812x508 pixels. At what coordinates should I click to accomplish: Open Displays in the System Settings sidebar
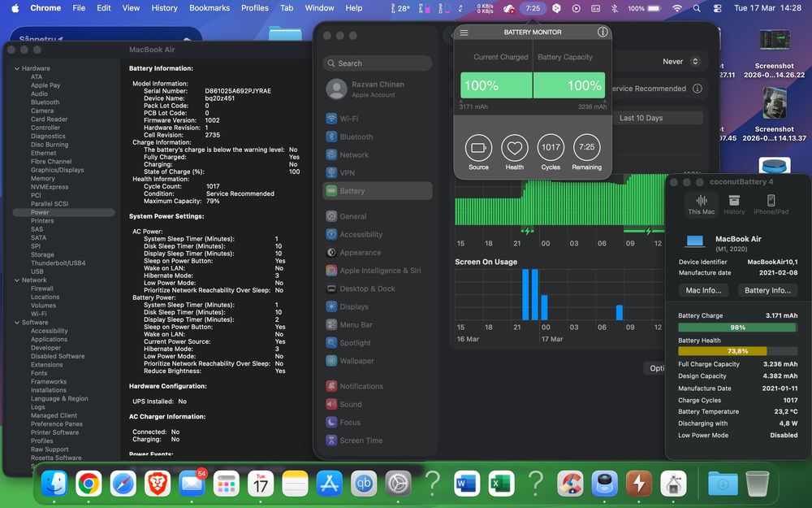[x=377, y=307]
